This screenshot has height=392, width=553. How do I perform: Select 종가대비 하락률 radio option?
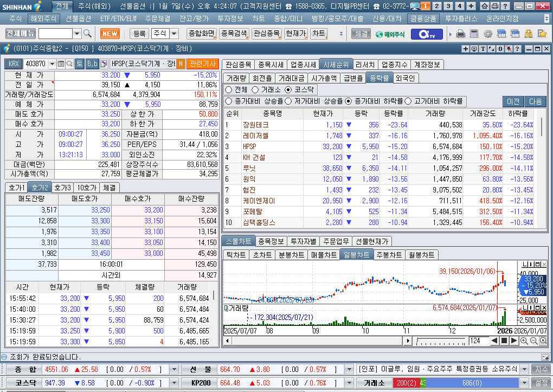(349, 101)
